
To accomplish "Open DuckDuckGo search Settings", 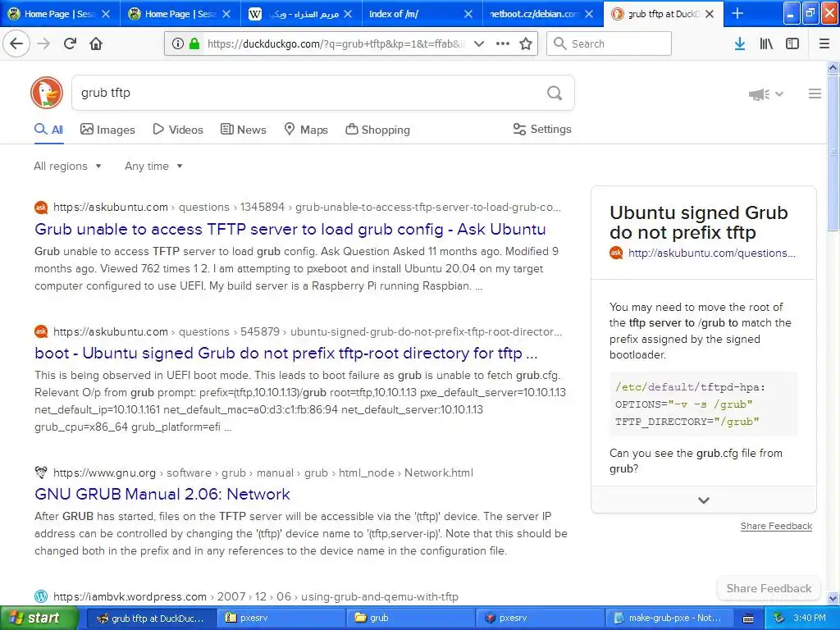I will 542,129.
